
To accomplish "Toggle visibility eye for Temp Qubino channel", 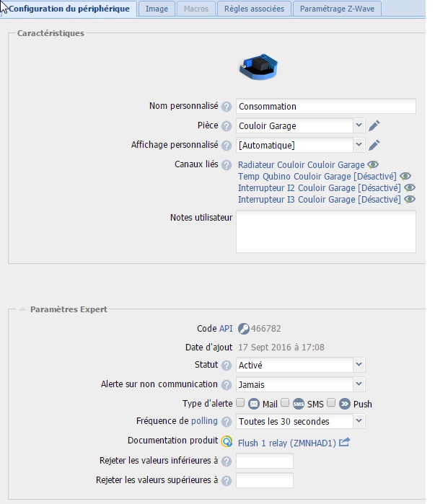I will 405,176.
